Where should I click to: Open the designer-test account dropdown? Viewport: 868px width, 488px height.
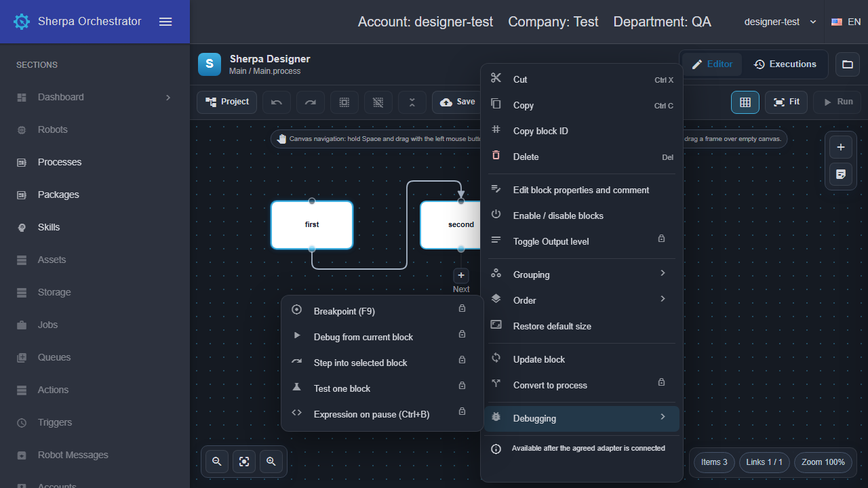[780, 22]
